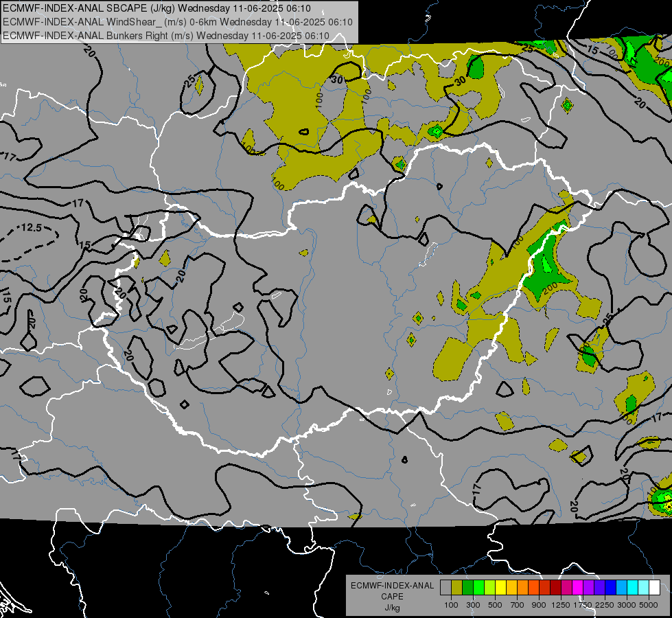Click the 700 legend scale label
Screen dimensions: 672x618
click(x=518, y=605)
